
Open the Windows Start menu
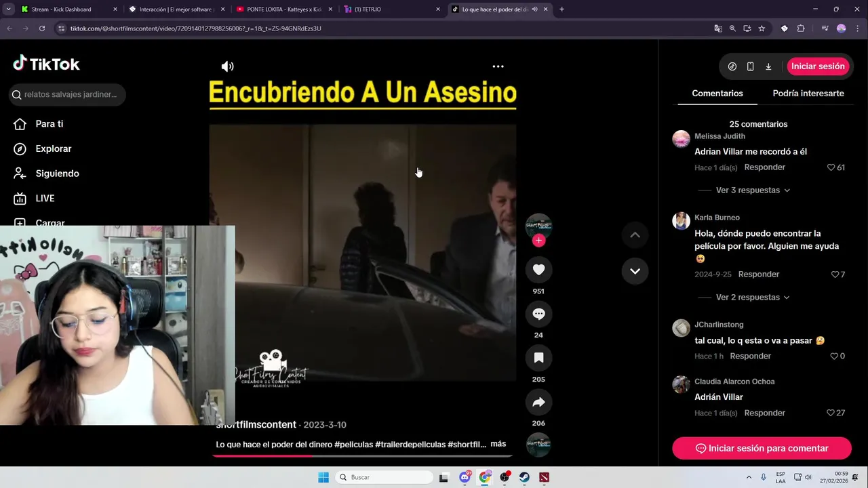click(x=323, y=477)
